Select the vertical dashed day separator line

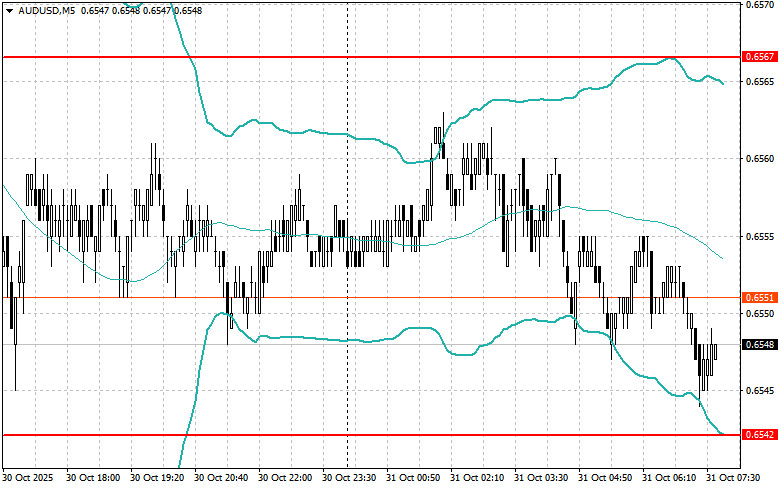tap(348, 234)
